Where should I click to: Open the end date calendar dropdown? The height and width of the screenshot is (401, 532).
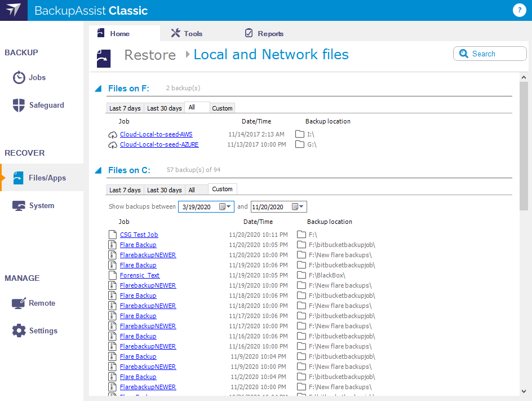(x=298, y=206)
